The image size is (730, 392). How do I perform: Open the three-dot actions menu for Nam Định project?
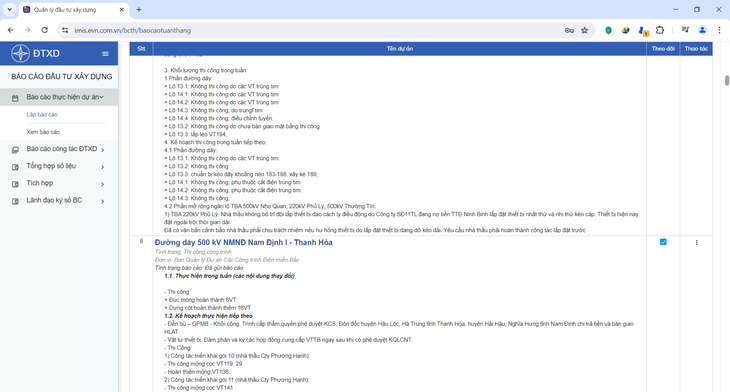tap(696, 243)
